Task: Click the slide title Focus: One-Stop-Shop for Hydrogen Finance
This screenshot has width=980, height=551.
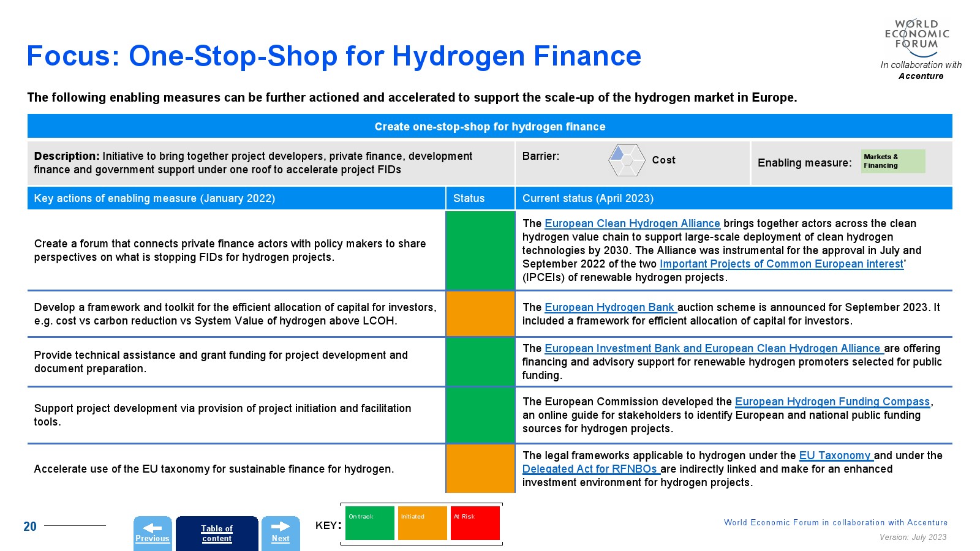Action: tap(334, 56)
